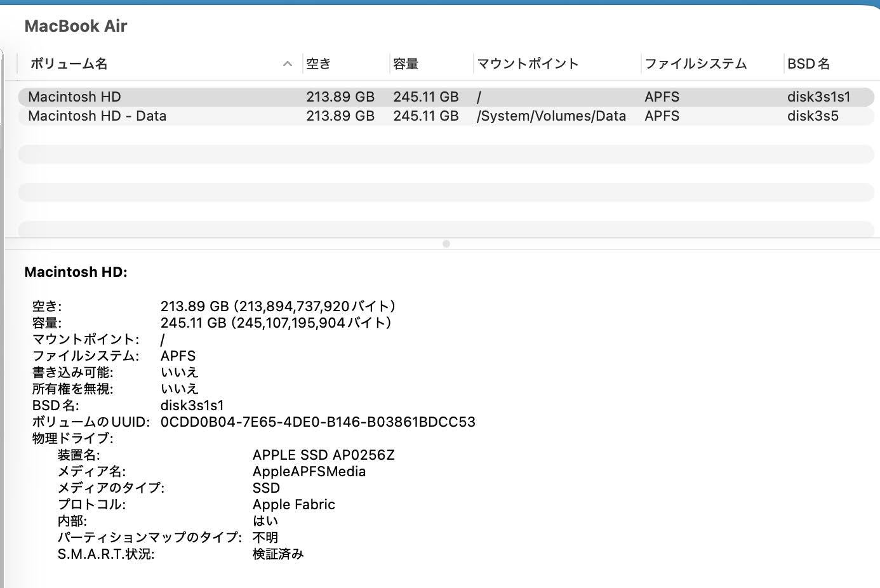The image size is (880, 588).
Task: Click the 213.89 GB free space value
Action: pyautogui.click(x=341, y=97)
